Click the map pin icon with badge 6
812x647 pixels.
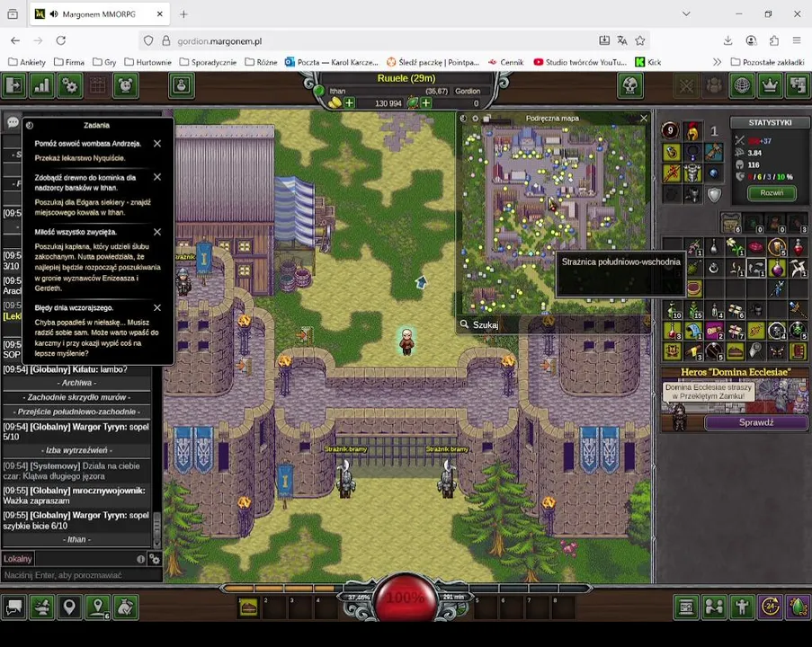coord(97,607)
